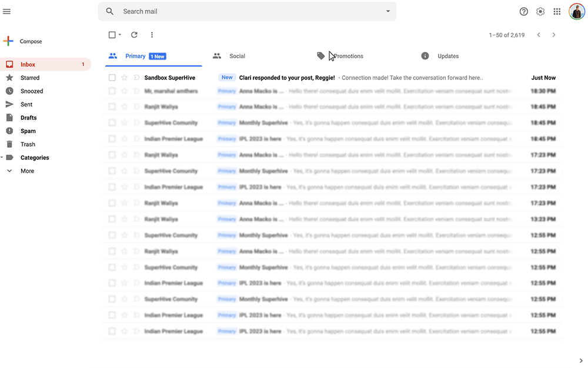588x368 pixels.
Task: Mark Sandbox SuperHive email as important
Action: point(136,78)
